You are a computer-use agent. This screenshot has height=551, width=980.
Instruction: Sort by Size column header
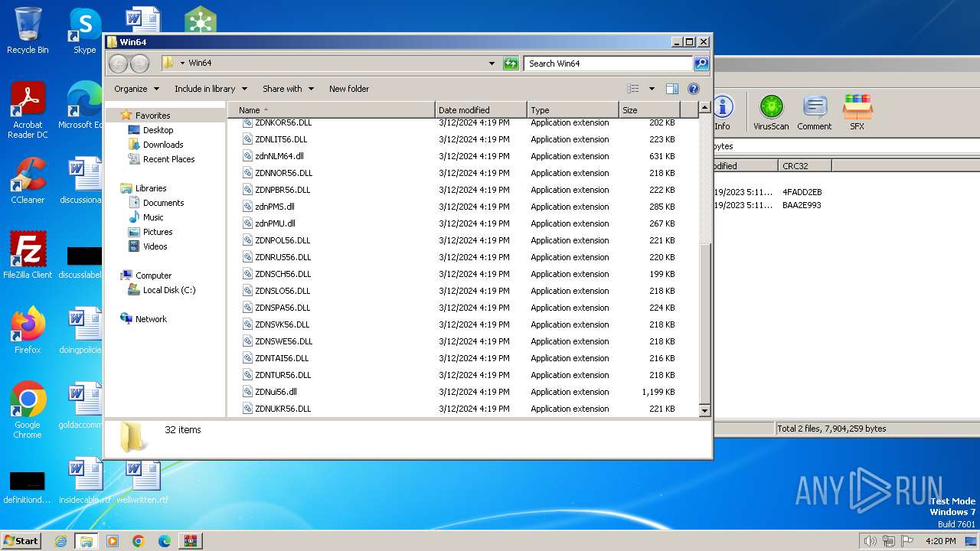click(648, 110)
